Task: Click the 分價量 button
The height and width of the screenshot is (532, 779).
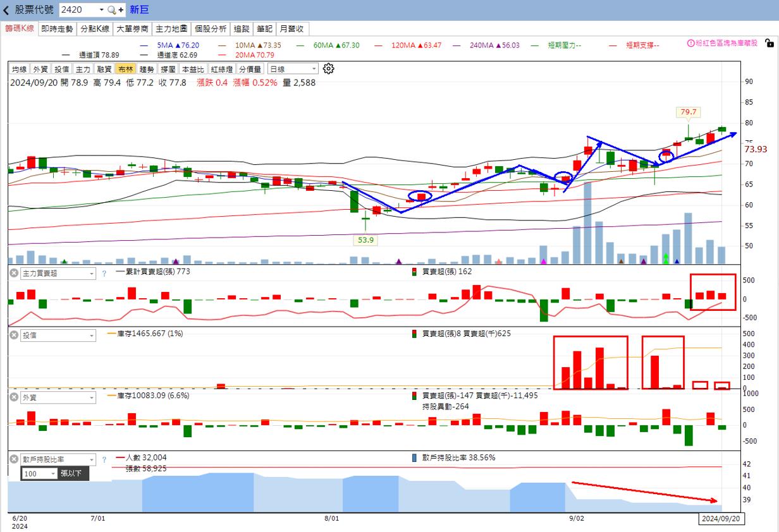Action: pos(251,69)
